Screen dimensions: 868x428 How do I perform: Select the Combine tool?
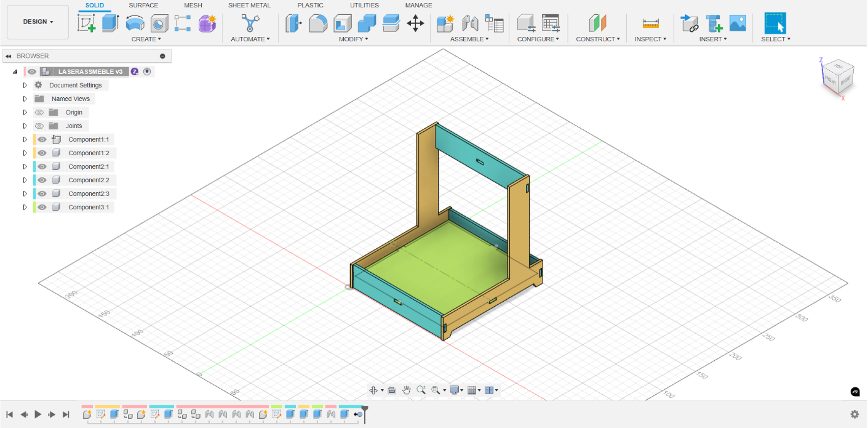pyautogui.click(x=367, y=23)
